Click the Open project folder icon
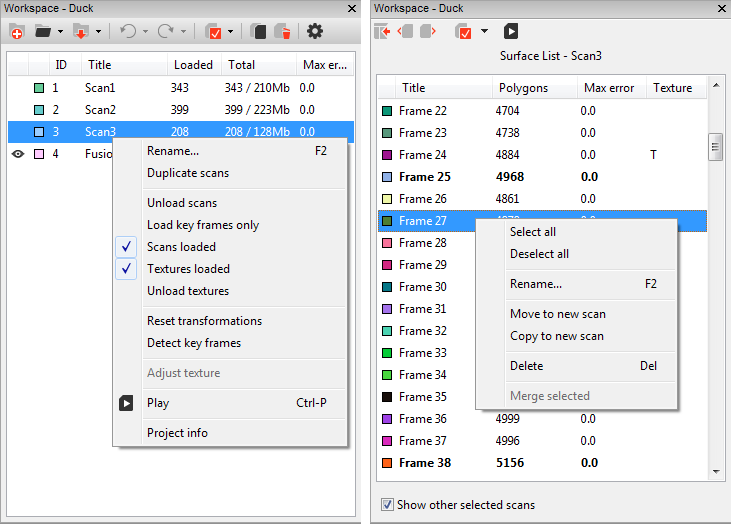Viewport: 731px width, 524px height. click(43, 32)
